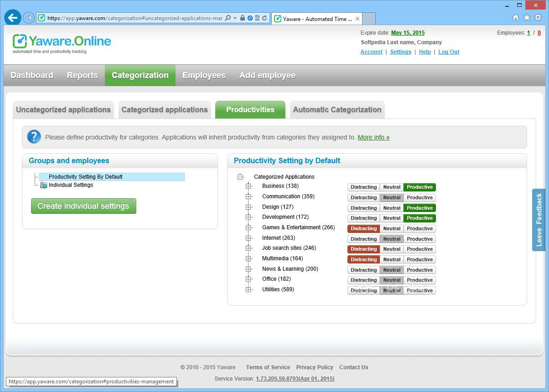Viewport: 549px width, 392px height.
Task: Open Contact Us footer link
Action: [x=354, y=367]
